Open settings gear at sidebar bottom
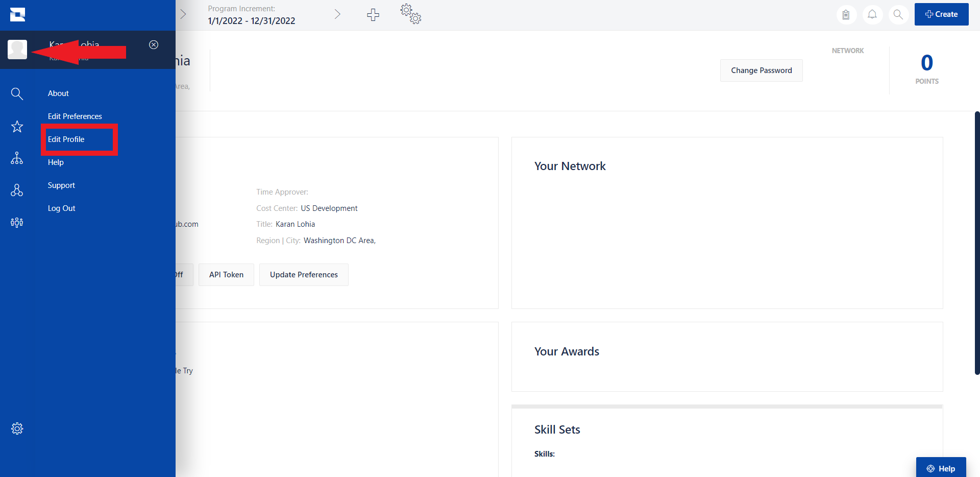 pyautogui.click(x=17, y=428)
